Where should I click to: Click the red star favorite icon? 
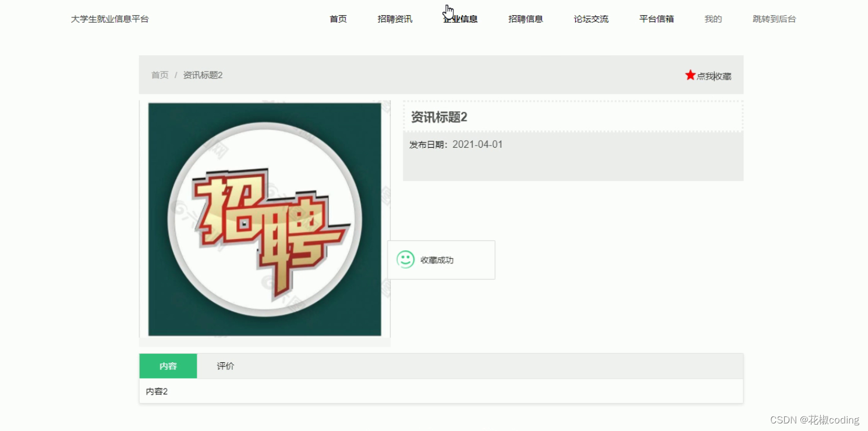pyautogui.click(x=690, y=74)
